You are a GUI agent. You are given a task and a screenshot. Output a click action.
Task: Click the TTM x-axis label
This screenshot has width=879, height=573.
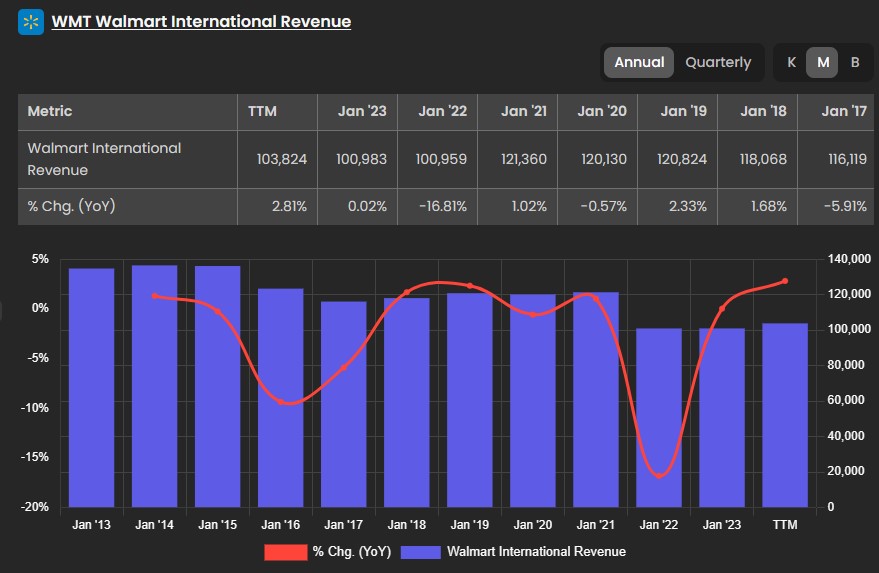(785, 525)
